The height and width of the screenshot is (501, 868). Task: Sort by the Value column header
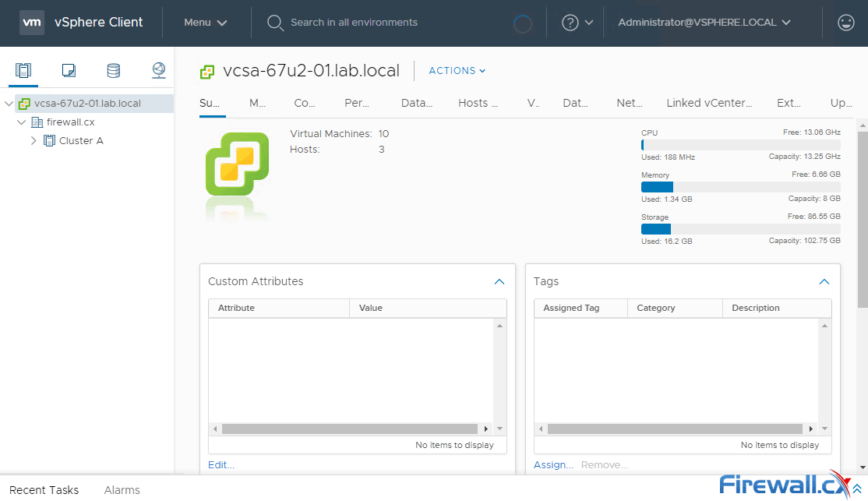tap(428, 309)
